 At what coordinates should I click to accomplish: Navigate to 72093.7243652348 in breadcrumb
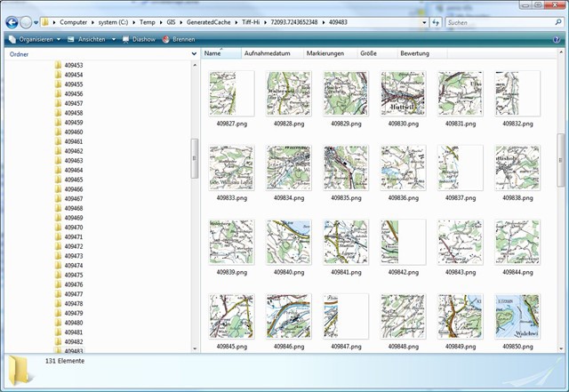[294, 22]
